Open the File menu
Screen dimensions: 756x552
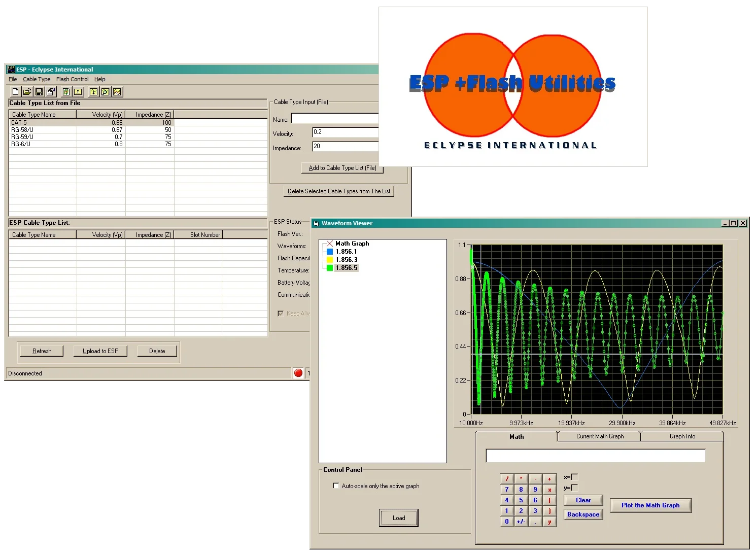pos(13,79)
